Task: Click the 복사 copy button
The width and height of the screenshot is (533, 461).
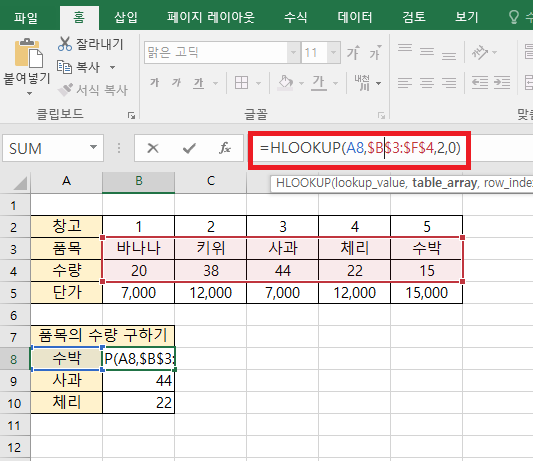Action: tap(79, 67)
